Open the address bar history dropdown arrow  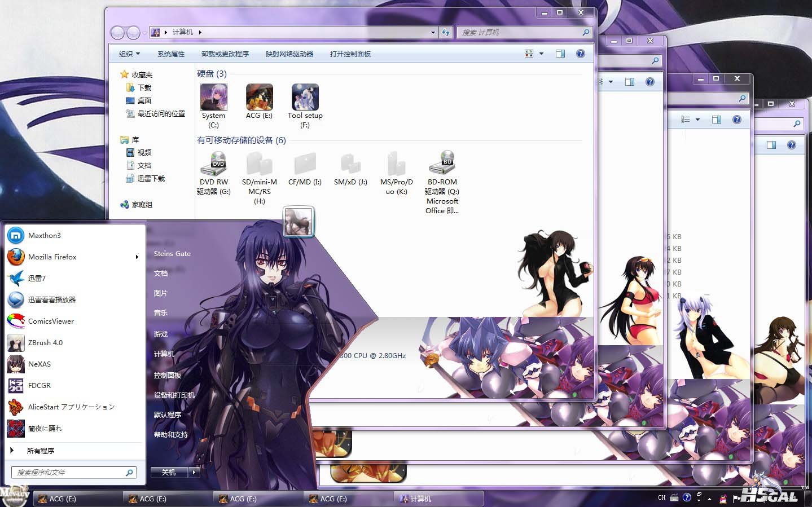433,33
